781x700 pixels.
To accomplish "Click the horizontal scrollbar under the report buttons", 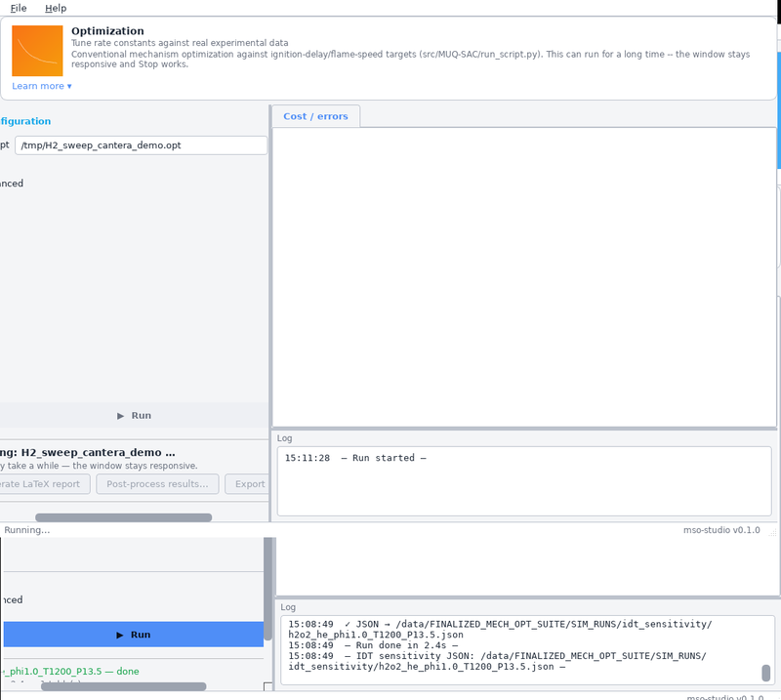I will [124, 517].
